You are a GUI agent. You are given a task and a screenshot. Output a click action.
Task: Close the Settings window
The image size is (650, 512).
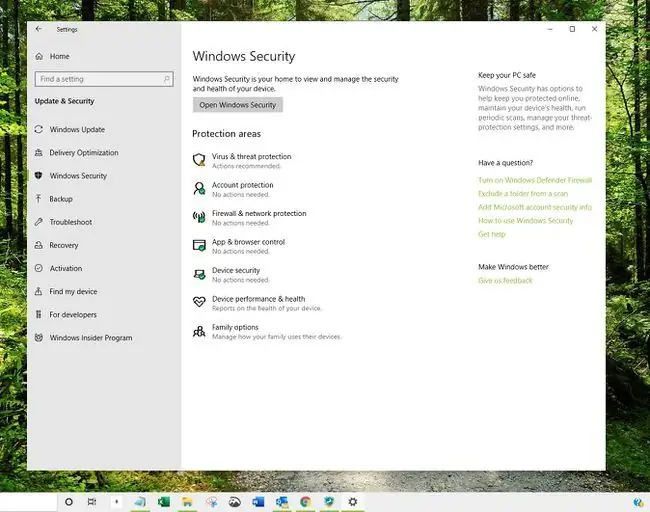pos(594,29)
